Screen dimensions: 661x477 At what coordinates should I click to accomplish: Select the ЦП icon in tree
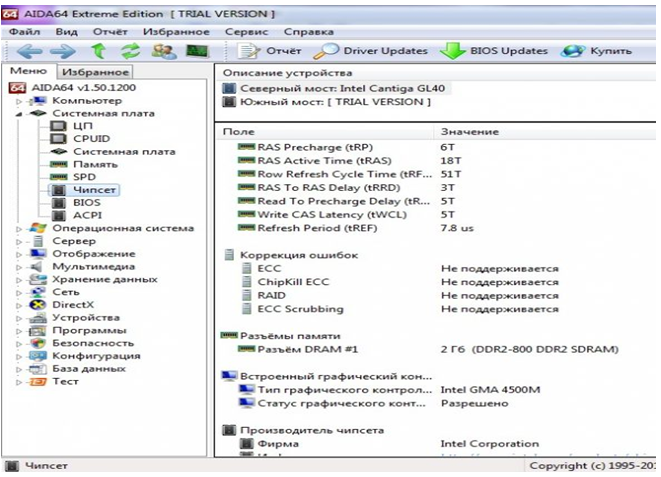coord(59,126)
